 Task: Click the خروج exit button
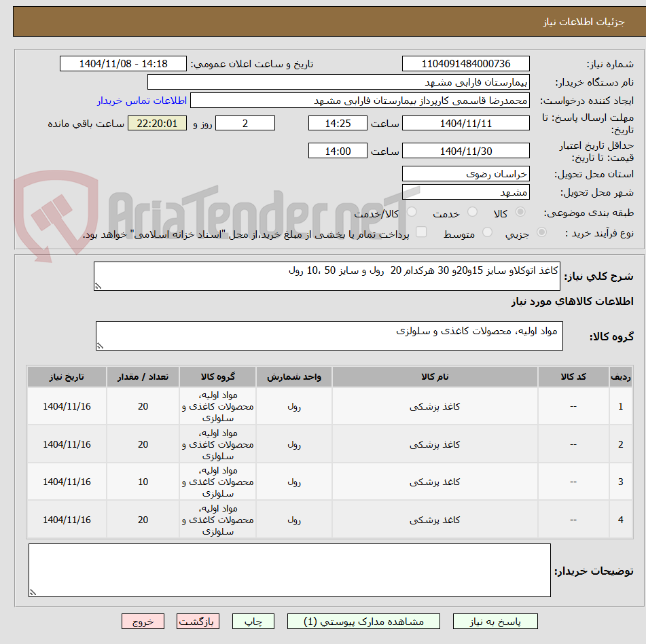[143, 622]
